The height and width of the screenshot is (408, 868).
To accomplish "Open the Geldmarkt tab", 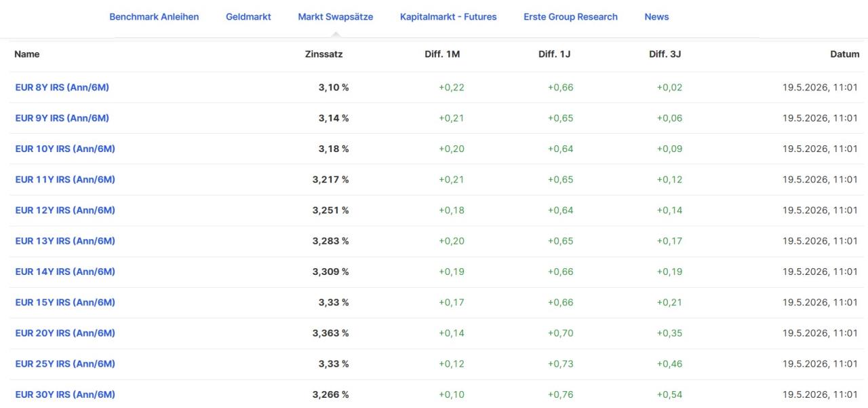I will tap(248, 17).
